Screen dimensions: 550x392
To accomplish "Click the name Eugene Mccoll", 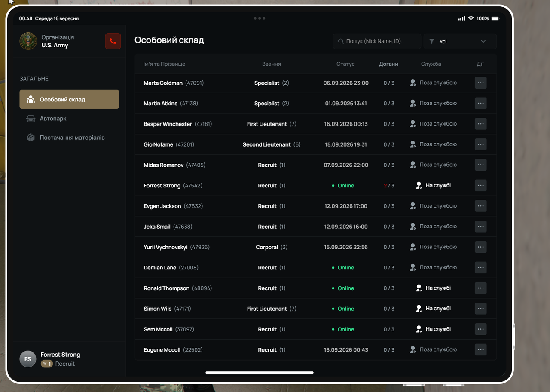I will (x=162, y=350).
